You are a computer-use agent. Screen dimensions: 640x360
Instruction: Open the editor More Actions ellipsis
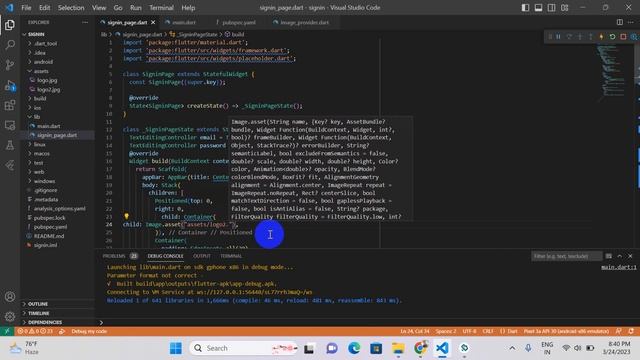pos(631,22)
